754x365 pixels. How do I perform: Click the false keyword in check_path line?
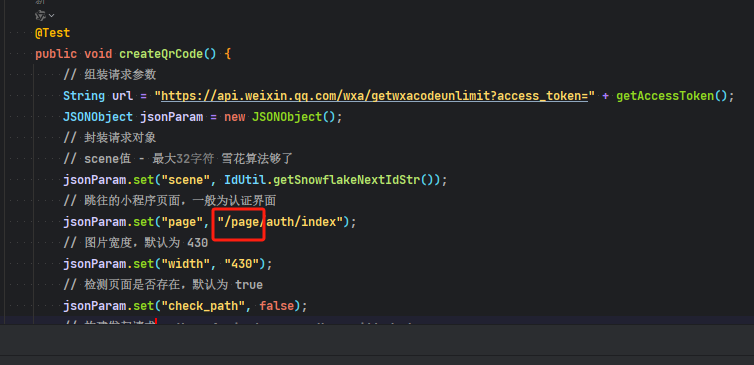click(x=276, y=305)
